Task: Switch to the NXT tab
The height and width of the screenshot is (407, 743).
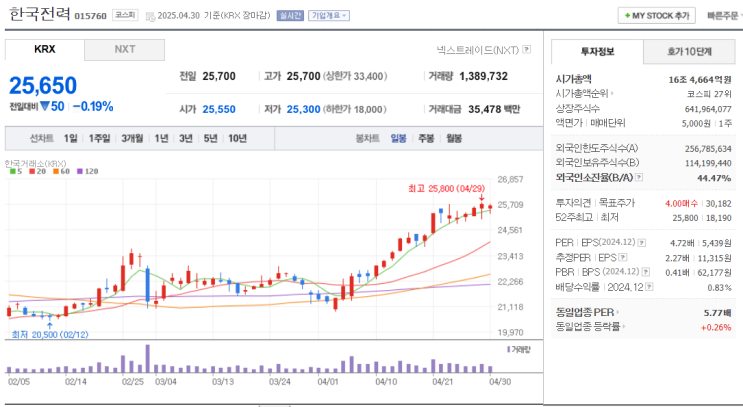Action: pyautogui.click(x=125, y=49)
